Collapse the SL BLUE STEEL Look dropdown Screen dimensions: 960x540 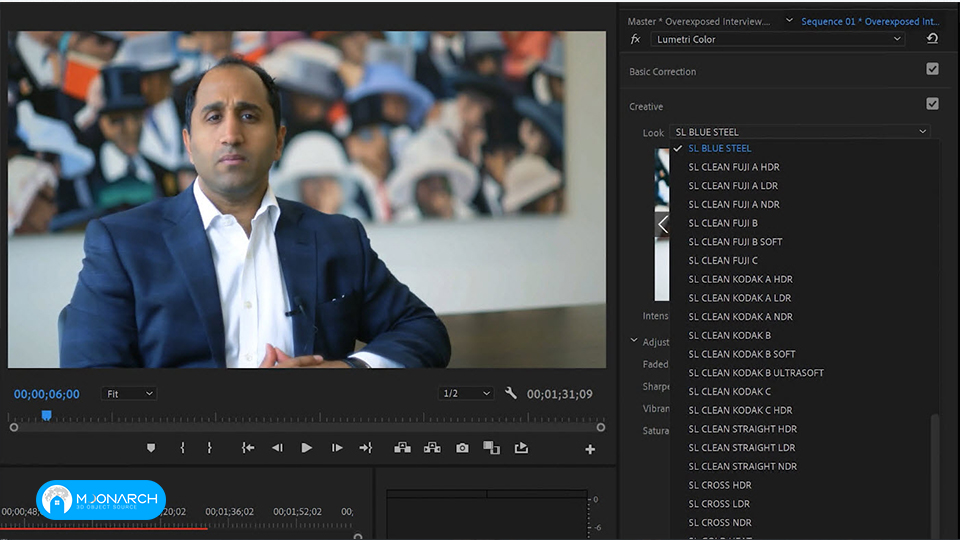[800, 132]
